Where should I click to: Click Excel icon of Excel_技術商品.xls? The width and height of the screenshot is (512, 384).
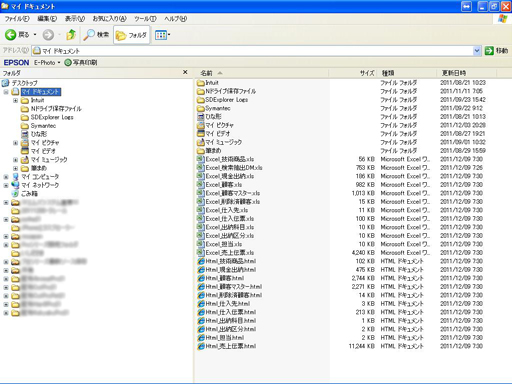click(200, 159)
